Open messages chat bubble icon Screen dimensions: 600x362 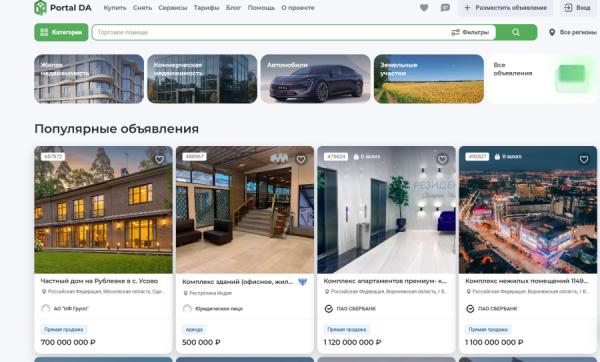(445, 8)
